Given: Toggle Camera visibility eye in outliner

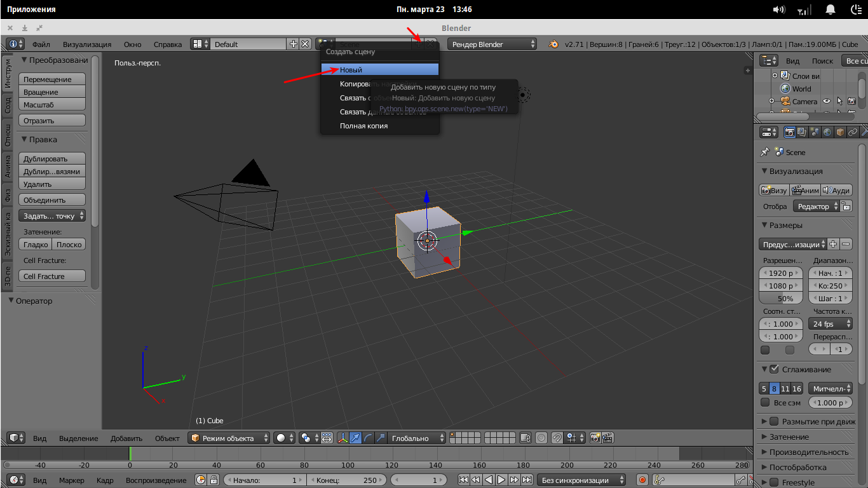Looking at the screenshot, I should pos(827,102).
